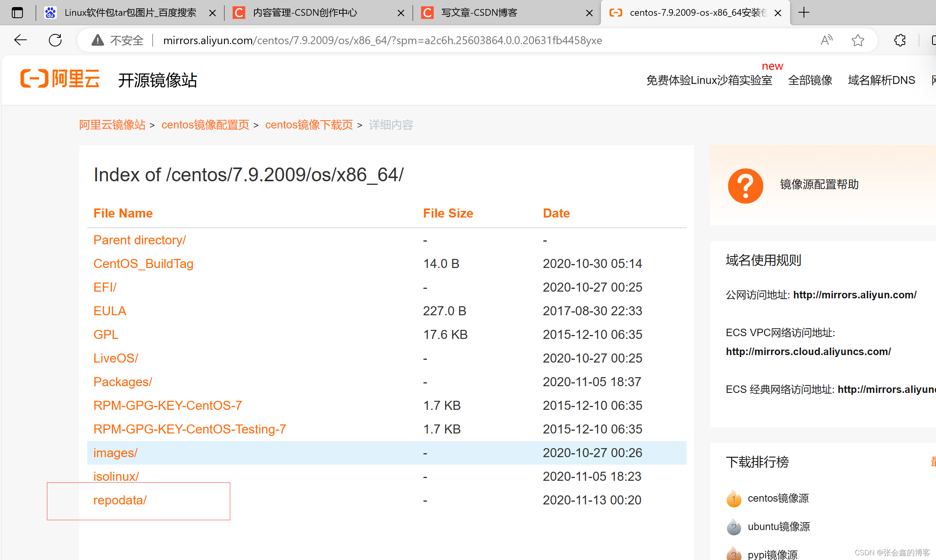Open a new tab with plus button
The height and width of the screenshot is (560, 936).
(804, 13)
